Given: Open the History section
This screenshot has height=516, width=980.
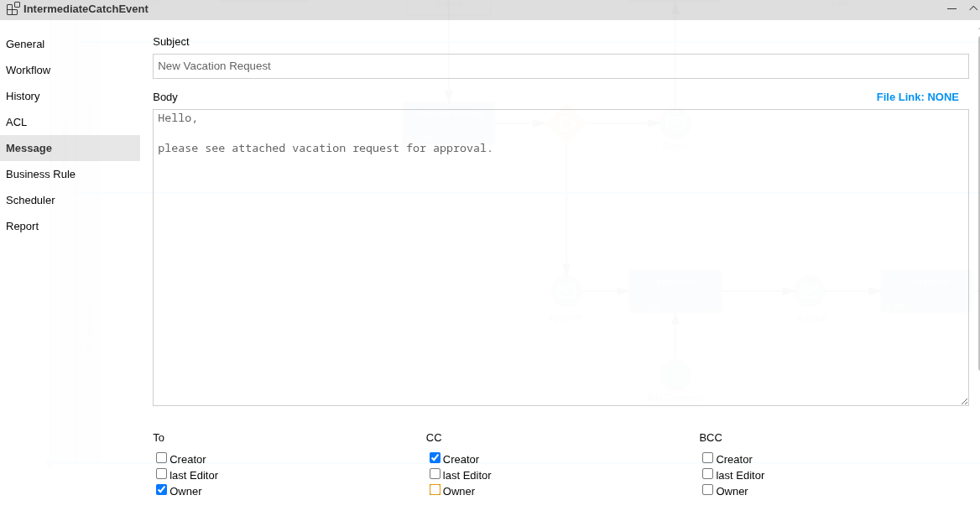Looking at the screenshot, I should (x=23, y=96).
